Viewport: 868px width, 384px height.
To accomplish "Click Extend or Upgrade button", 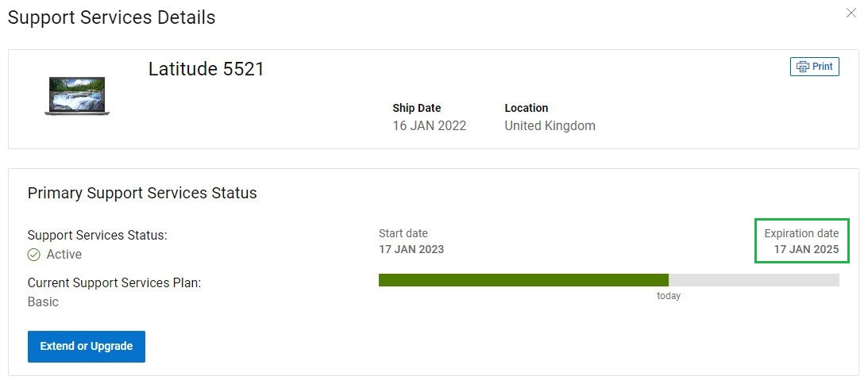I will (87, 347).
